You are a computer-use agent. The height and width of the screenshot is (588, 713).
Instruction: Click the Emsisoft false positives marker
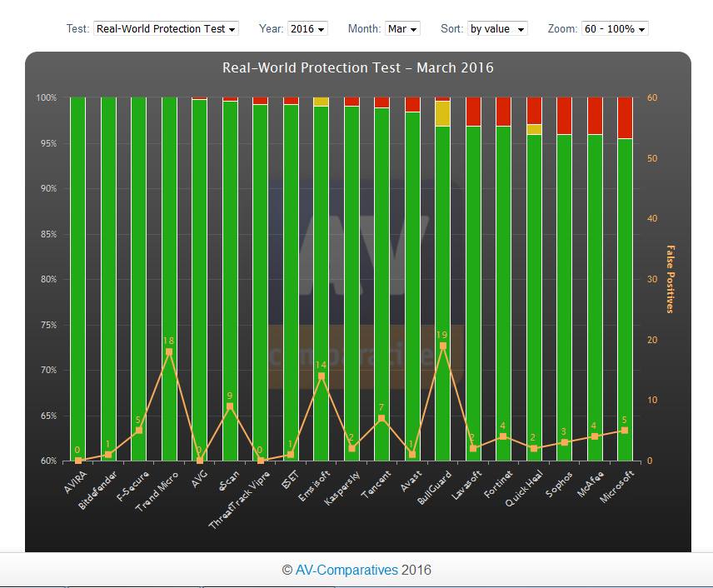click(322, 376)
